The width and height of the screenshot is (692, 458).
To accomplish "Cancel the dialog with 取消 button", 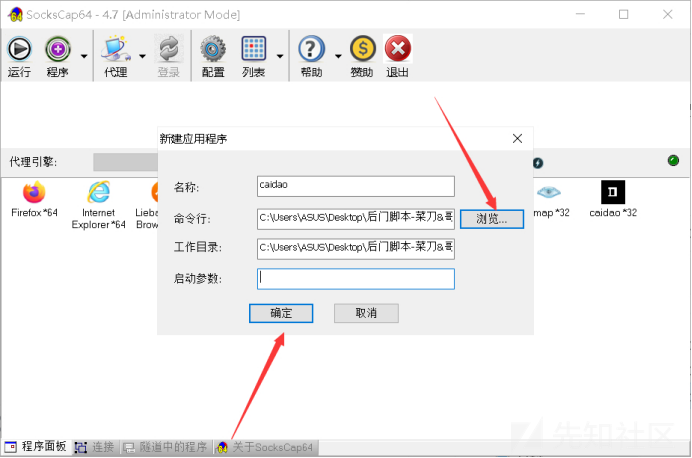I will (366, 313).
